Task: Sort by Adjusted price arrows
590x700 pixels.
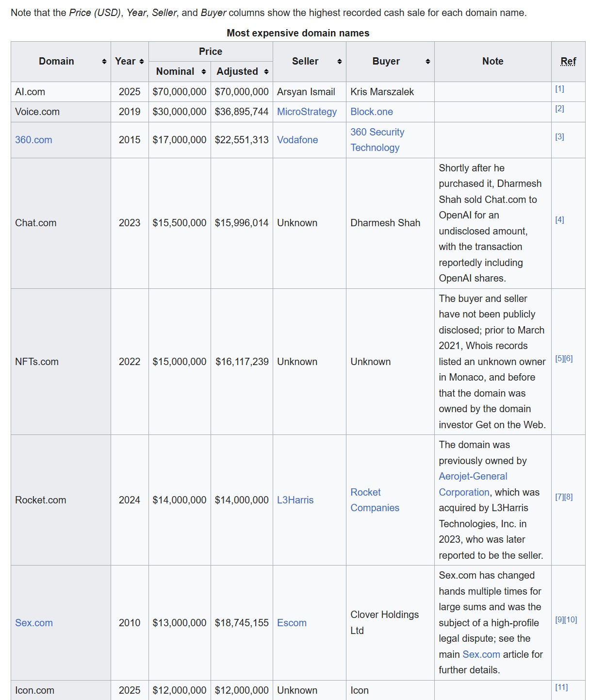Action: pos(266,72)
